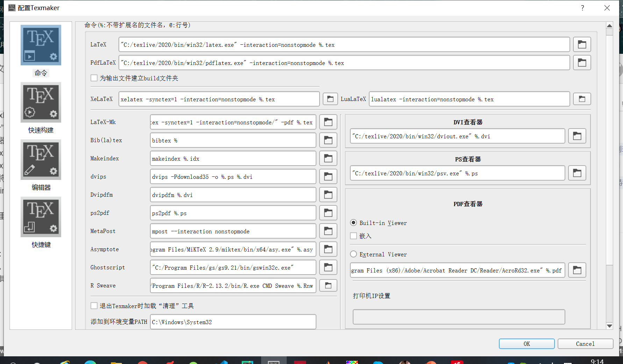Open the 快捷键 settings panel icon
Screen dimensions: 623x364
point(41,217)
